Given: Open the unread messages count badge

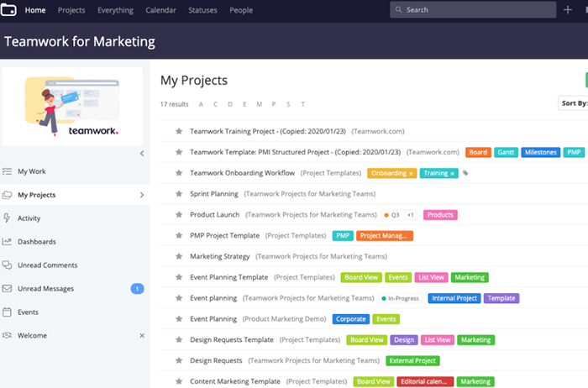Looking at the screenshot, I should tap(137, 289).
